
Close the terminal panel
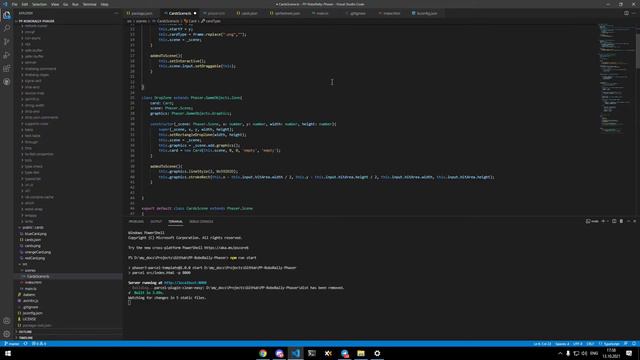(635, 221)
